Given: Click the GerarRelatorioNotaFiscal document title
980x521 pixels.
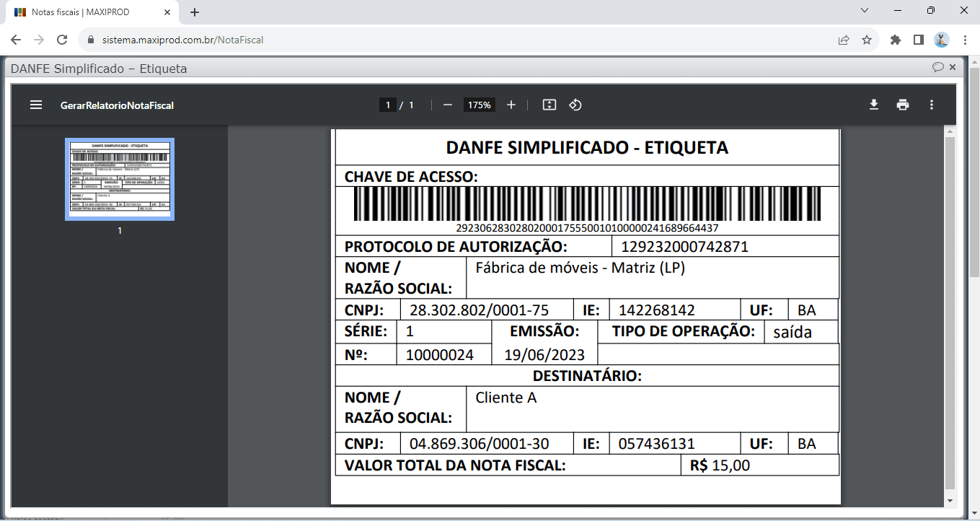Looking at the screenshot, I should point(117,105).
